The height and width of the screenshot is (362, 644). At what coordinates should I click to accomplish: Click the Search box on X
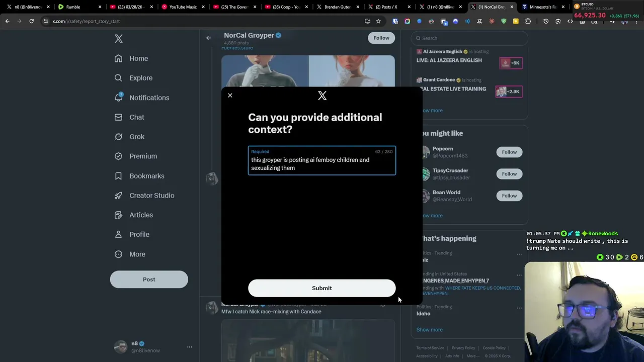[x=469, y=38]
